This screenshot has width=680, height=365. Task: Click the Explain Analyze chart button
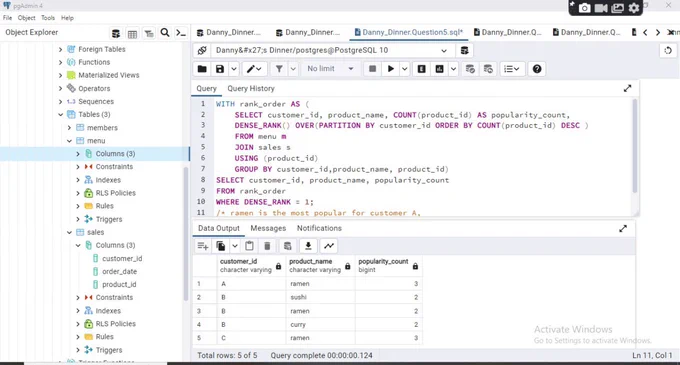pos(439,69)
